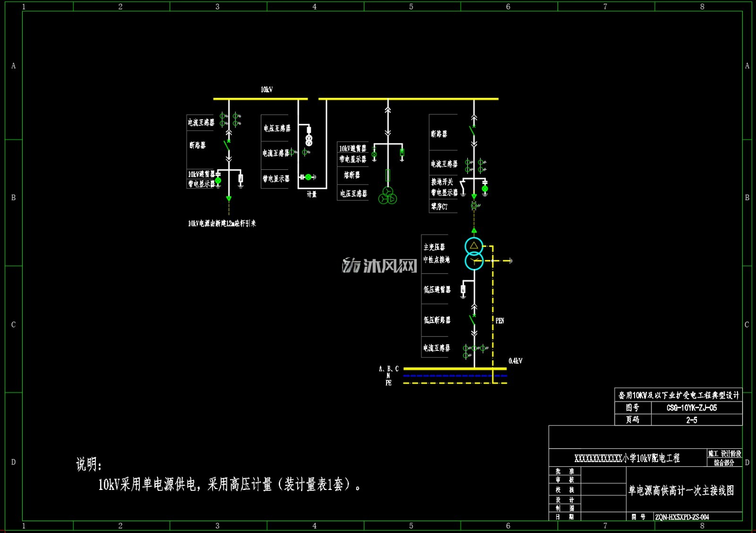
Task: Select the zero-sequence CT symbol beside 零序CT
Action: 474,206
